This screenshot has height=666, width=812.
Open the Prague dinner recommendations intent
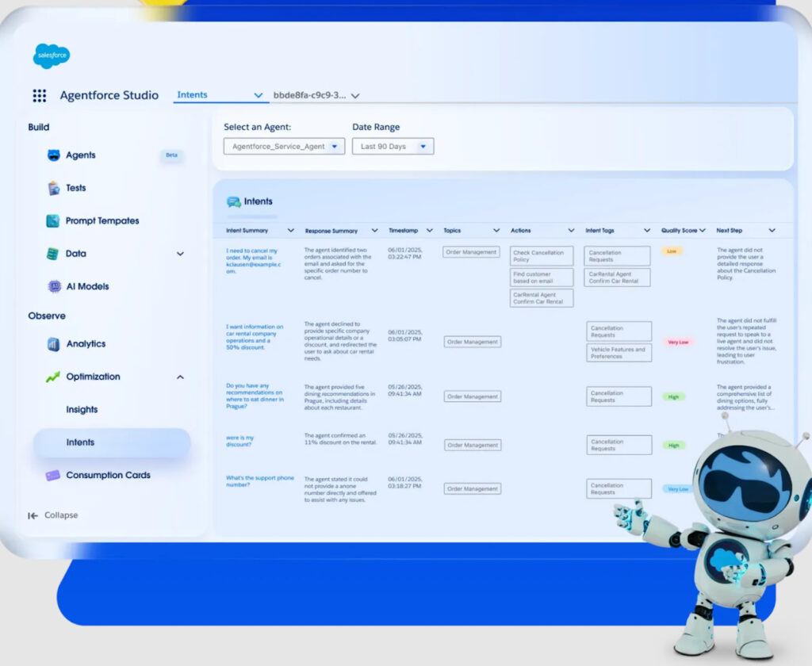point(255,396)
